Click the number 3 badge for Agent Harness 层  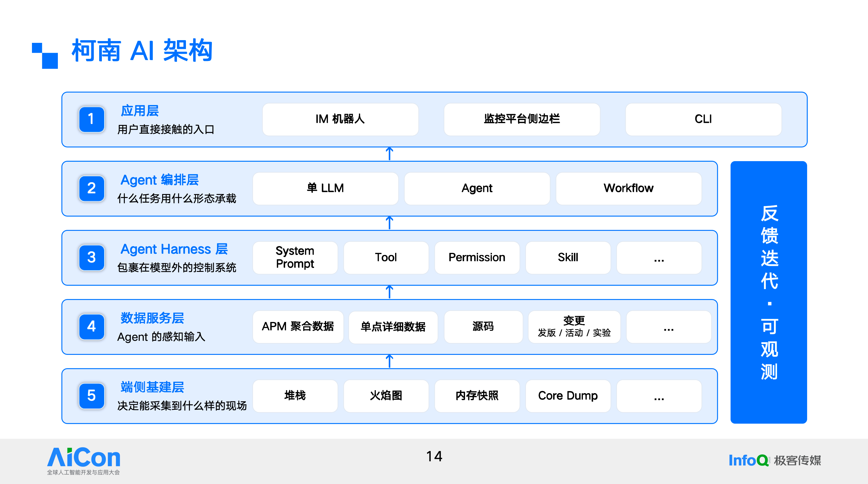tap(91, 258)
